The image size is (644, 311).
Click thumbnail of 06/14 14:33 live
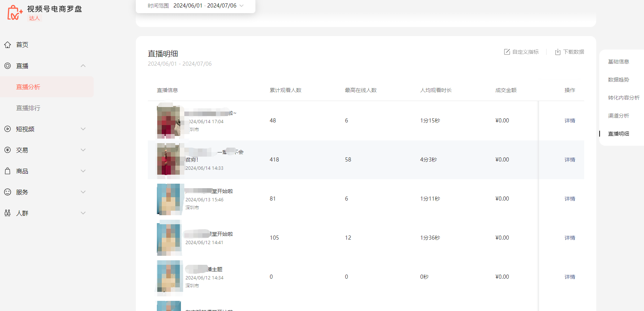coord(169,160)
